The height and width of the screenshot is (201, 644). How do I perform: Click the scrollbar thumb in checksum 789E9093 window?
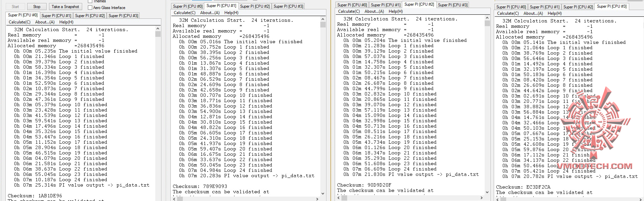[323, 24]
